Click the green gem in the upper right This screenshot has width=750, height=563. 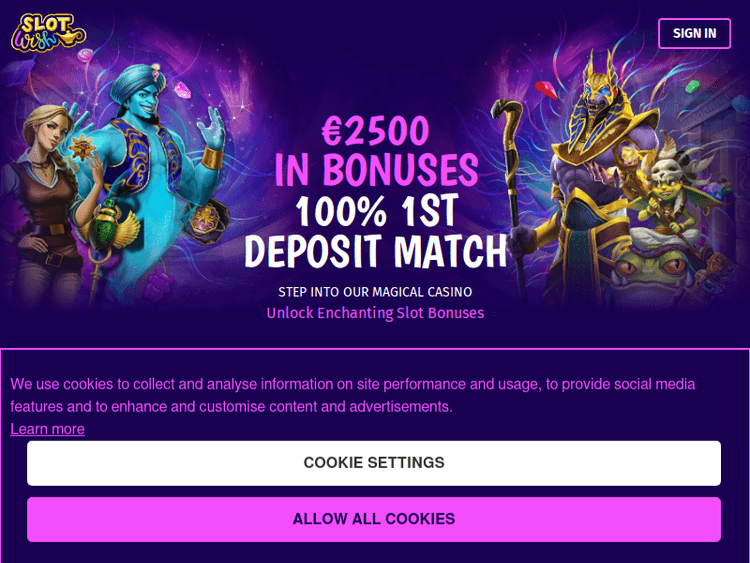[x=692, y=87]
